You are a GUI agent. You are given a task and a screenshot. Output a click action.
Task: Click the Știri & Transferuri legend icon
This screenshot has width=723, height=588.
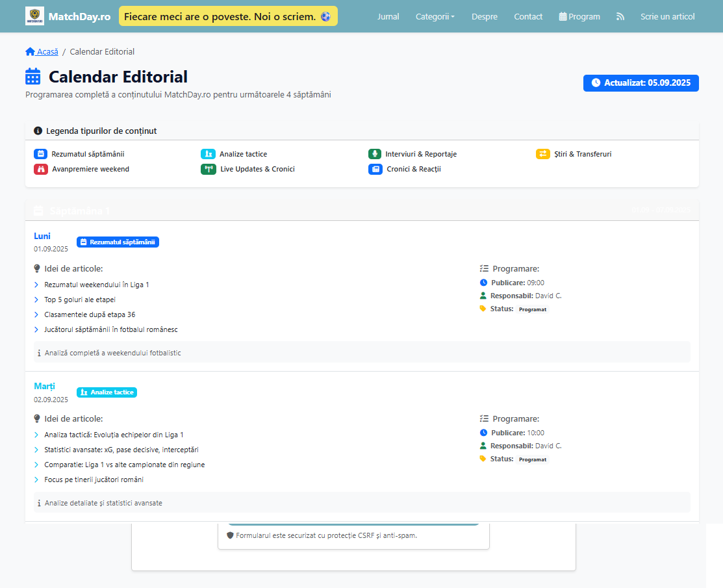coord(542,154)
